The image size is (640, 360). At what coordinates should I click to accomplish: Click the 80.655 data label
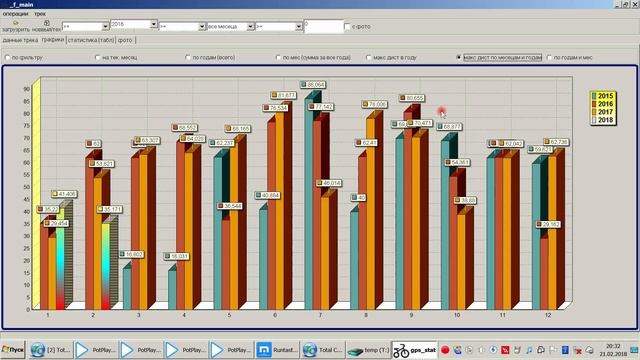pos(412,98)
